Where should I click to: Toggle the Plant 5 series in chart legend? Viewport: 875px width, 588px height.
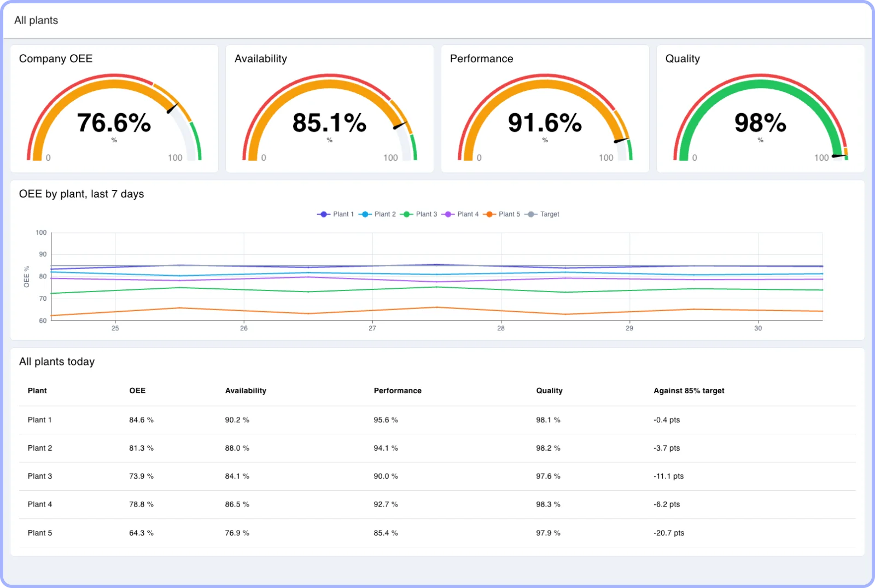[x=501, y=214]
